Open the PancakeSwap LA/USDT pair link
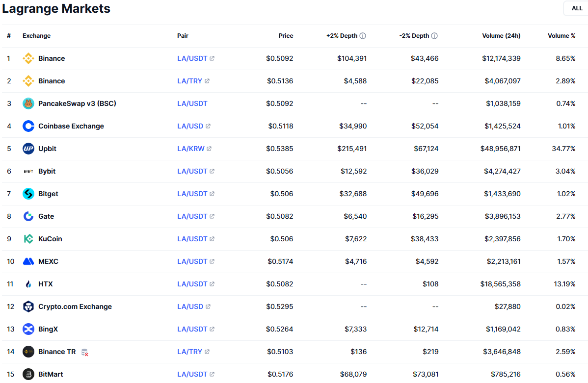Viewport: 588px width, 383px height. click(x=192, y=103)
